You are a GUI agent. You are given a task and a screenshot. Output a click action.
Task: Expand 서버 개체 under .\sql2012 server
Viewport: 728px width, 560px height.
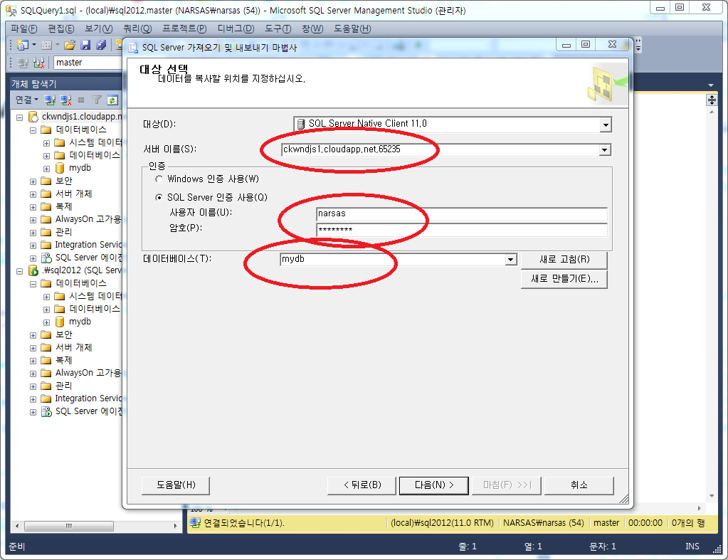point(33,348)
